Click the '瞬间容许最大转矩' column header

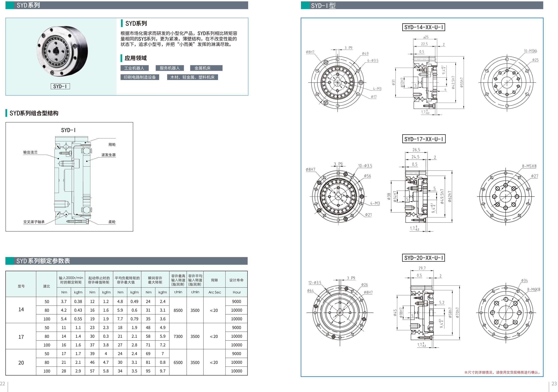point(155,280)
